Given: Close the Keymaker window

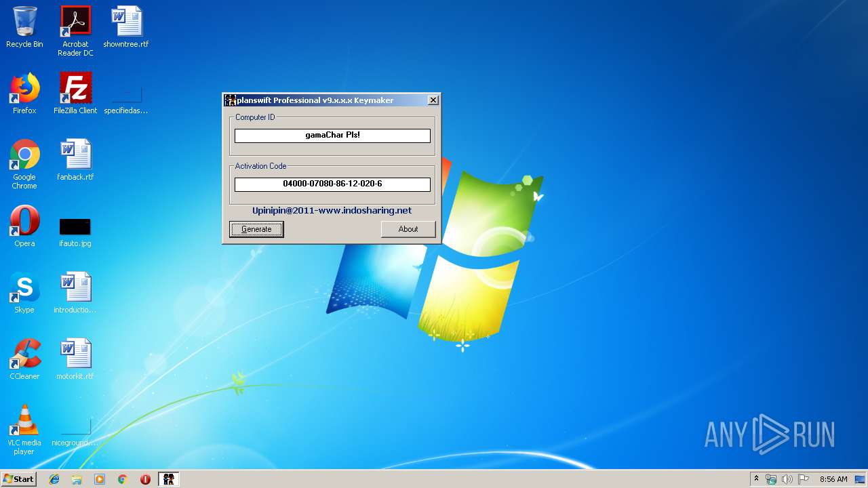Looking at the screenshot, I should [433, 100].
